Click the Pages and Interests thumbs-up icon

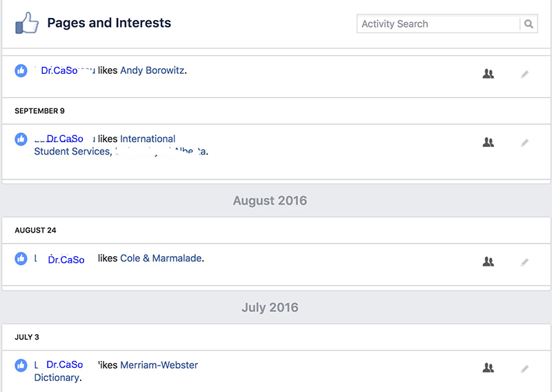point(27,24)
